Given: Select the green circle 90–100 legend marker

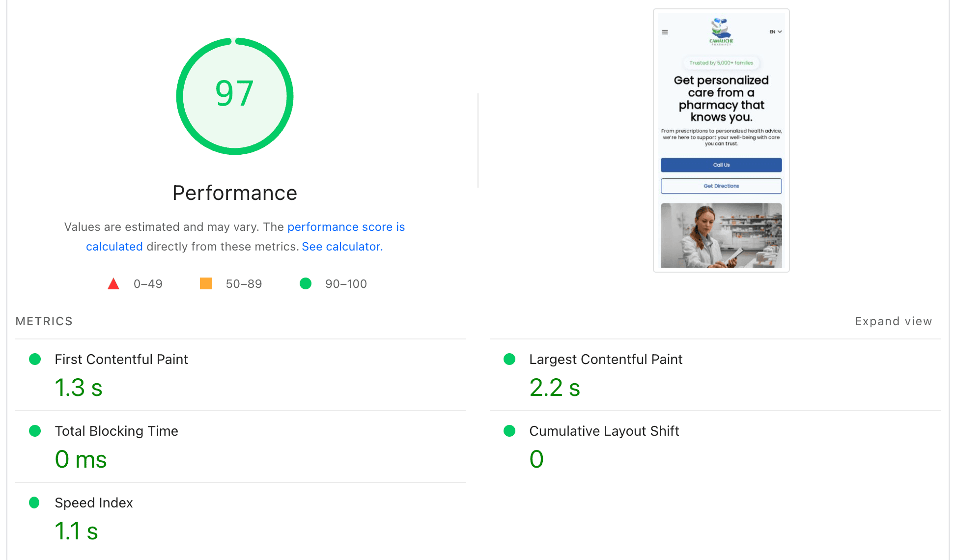Looking at the screenshot, I should point(306,283).
